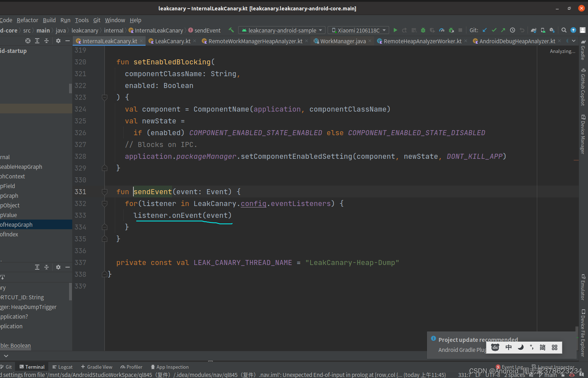This screenshot has width=588, height=378.
Task: Open GitHub Copilot side panel
Action: (x=583, y=87)
